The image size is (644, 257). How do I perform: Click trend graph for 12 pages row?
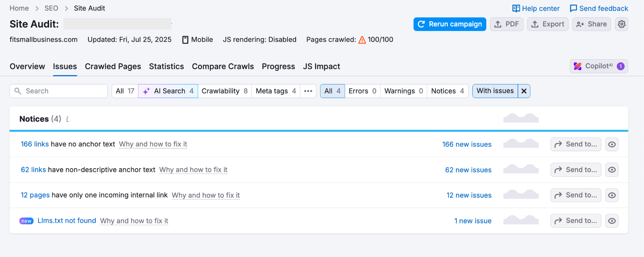point(521,194)
